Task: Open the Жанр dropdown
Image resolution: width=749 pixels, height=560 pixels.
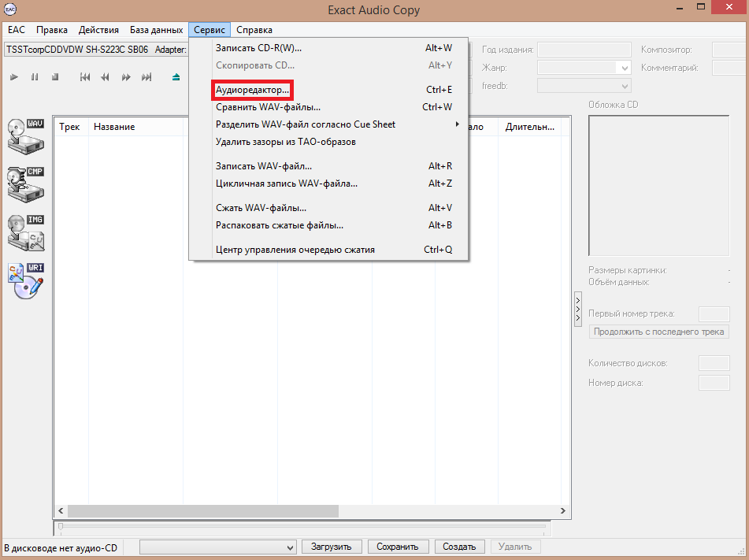Action: [584, 68]
